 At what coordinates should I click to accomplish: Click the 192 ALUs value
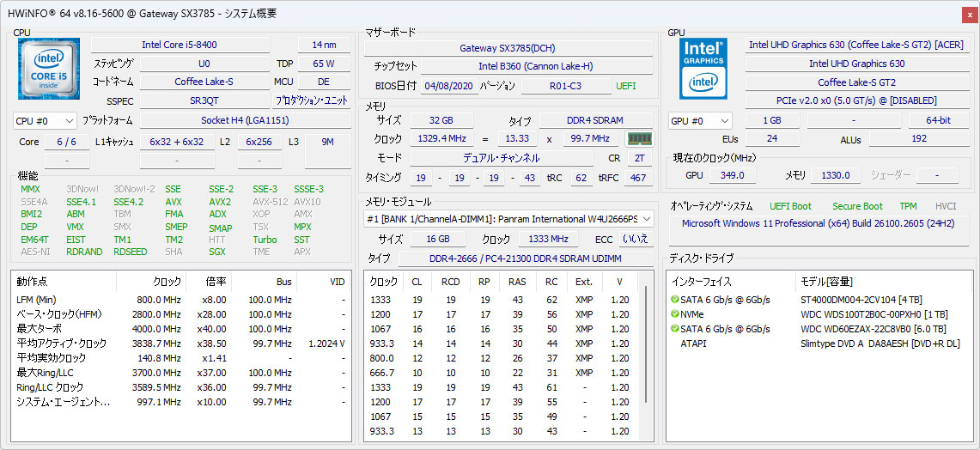tap(918, 139)
